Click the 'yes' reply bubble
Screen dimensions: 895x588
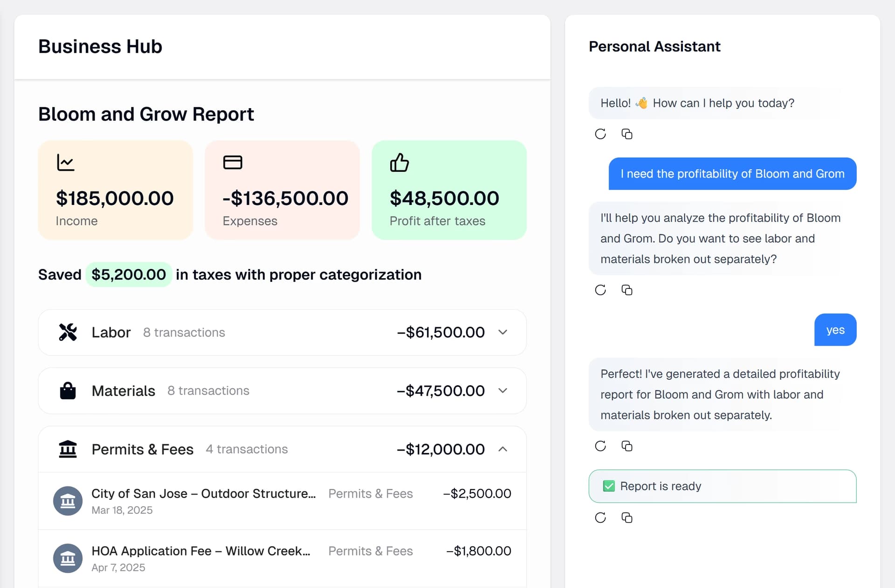835,330
